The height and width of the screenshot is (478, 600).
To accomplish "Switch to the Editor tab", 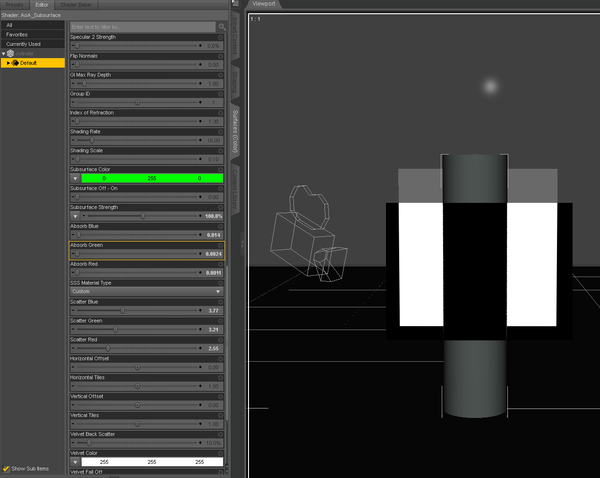I will click(x=42, y=5).
